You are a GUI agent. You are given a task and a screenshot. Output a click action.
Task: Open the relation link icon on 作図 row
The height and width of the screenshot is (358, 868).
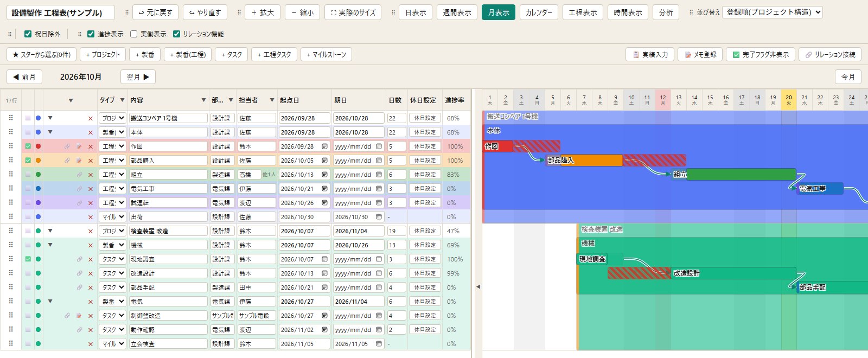click(x=67, y=146)
